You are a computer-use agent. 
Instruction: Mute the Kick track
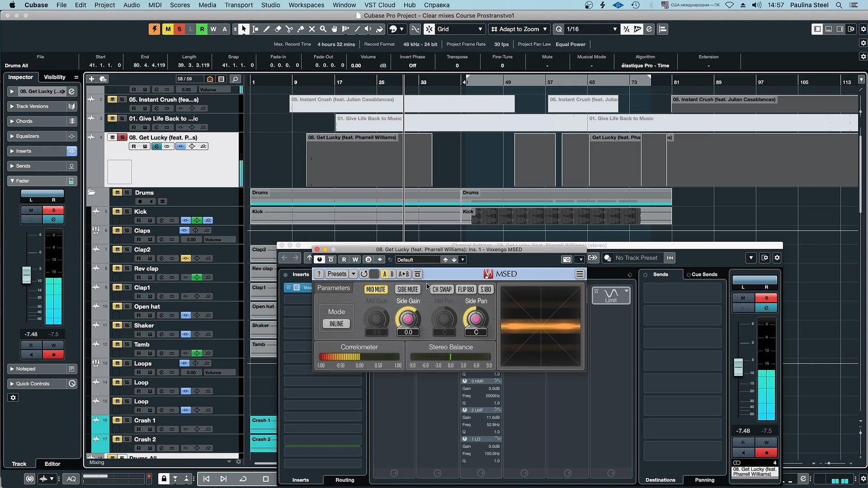click(x=118, y=212)
